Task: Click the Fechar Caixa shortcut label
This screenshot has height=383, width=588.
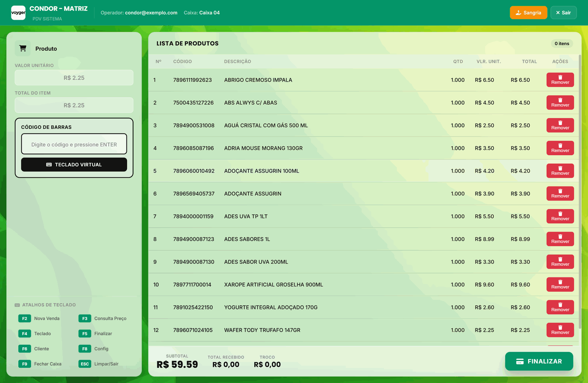Action: pos(48,364)
